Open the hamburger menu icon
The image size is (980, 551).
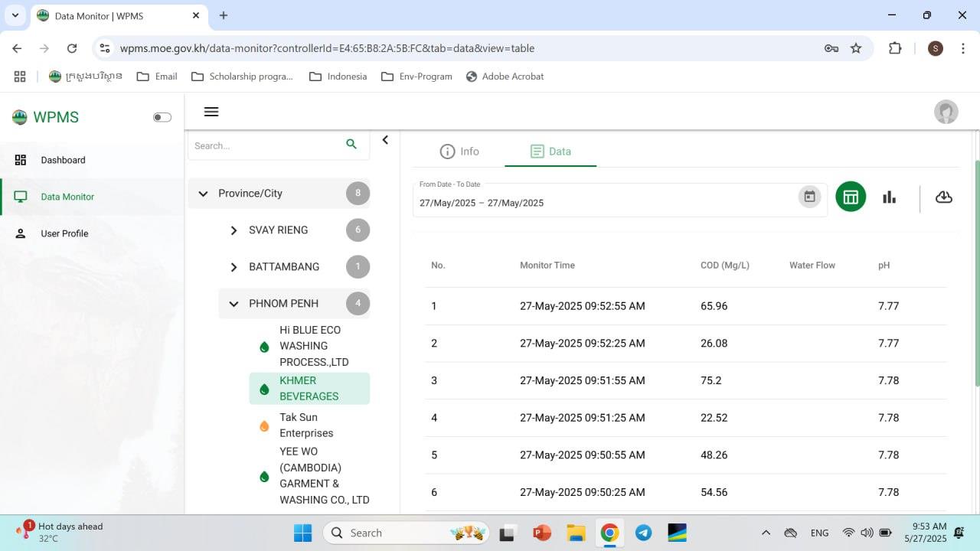point(211,112)
